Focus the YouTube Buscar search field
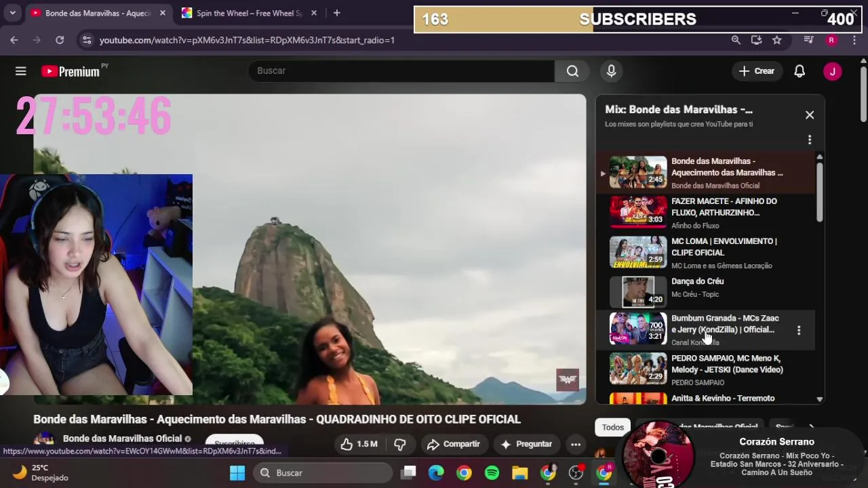Screen dimensions: 868x488 (401, 71)
